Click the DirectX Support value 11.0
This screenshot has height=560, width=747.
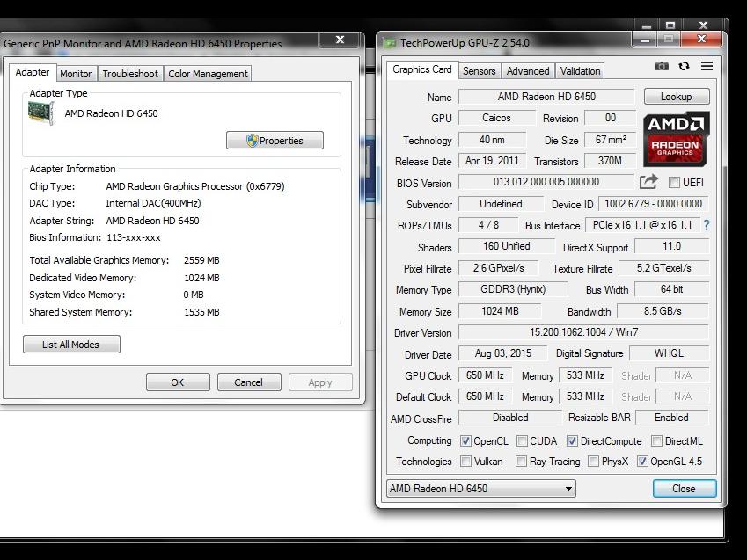pyautogui.click(x=671, y=246)
